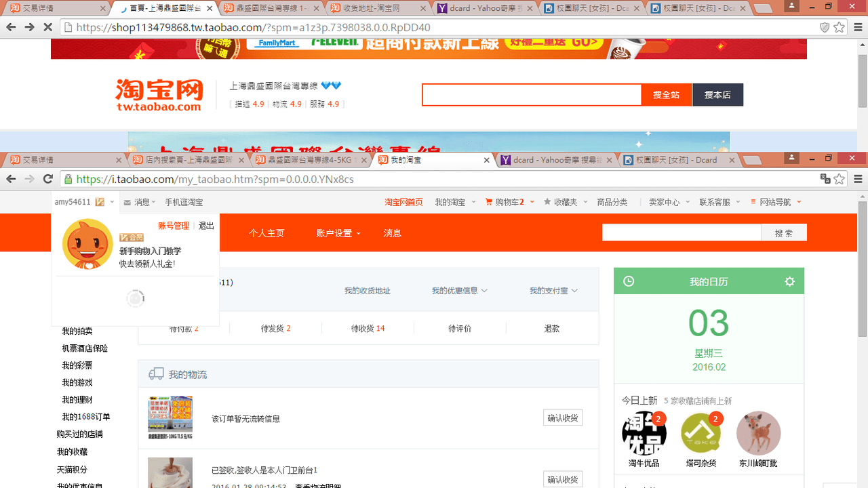Go back in front window toolbar
The image size is (868, 488).
(11, 179)
